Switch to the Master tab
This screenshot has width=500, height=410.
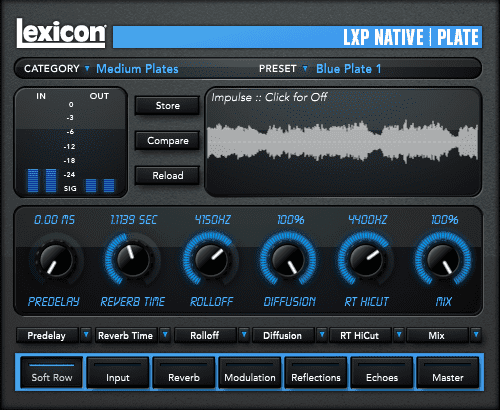coord(448,372)
